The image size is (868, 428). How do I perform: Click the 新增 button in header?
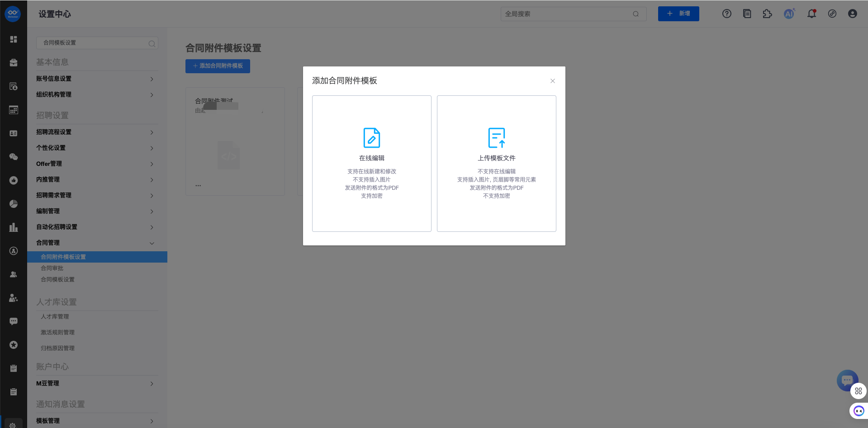click(x=678, y=14)
